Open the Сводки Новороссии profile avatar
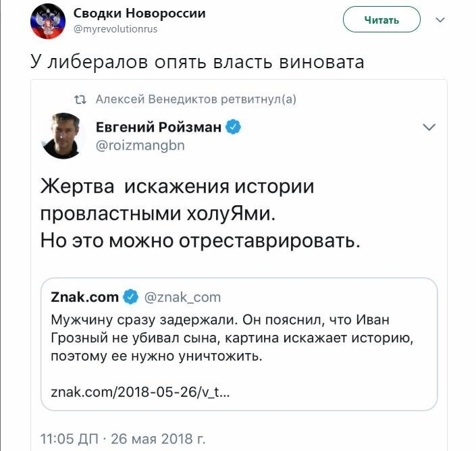476x451 pixels. click(x=48, y=22)
